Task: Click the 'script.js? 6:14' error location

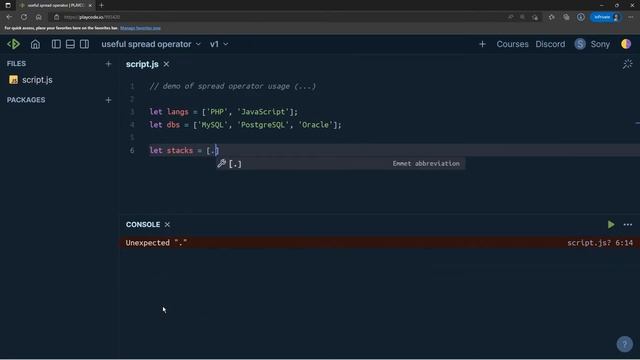Action: (600, 243)
